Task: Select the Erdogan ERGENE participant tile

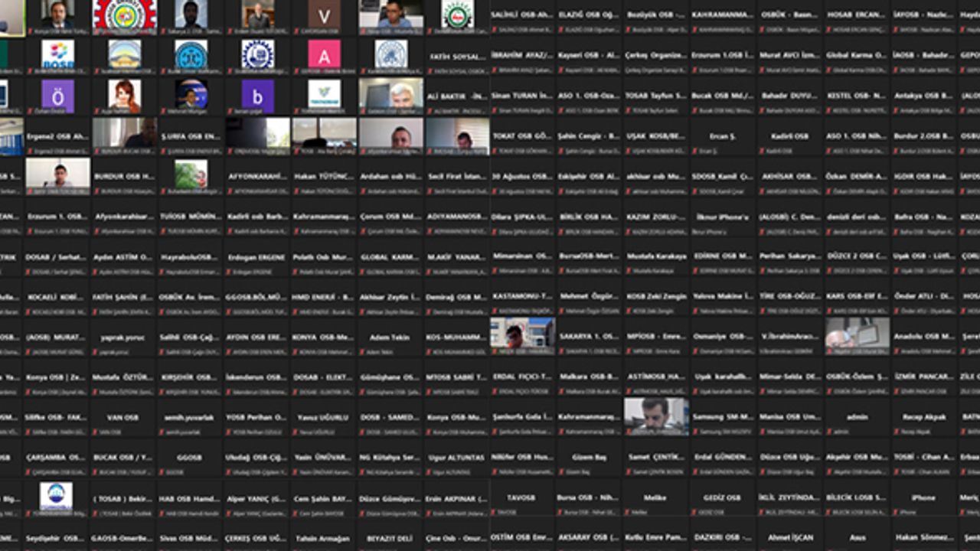Action: click(257, 256)
